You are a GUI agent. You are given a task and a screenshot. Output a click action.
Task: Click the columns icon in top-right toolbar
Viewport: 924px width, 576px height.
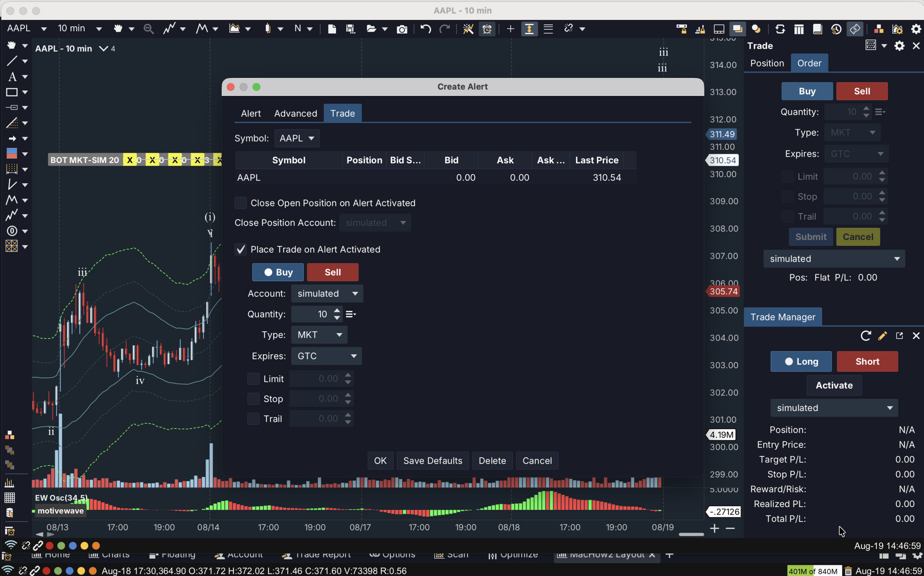pos(799,29)
